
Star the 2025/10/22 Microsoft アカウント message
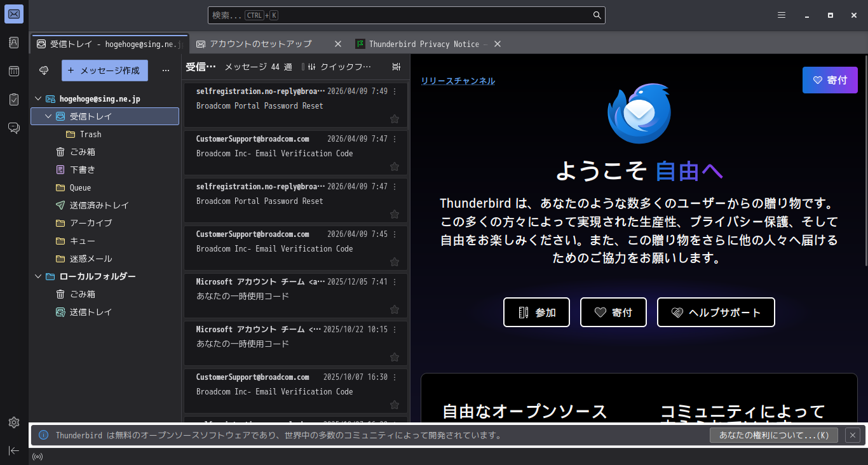click(x=395, y=357)
